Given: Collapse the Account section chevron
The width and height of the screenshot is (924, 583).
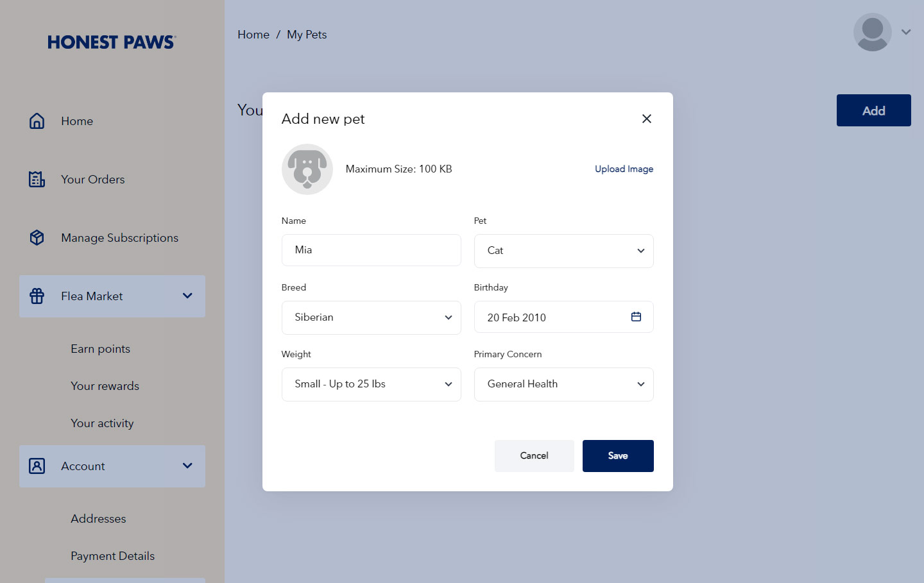Looking at the screenshot, I should pyautogui.click(x=187, y=466).
